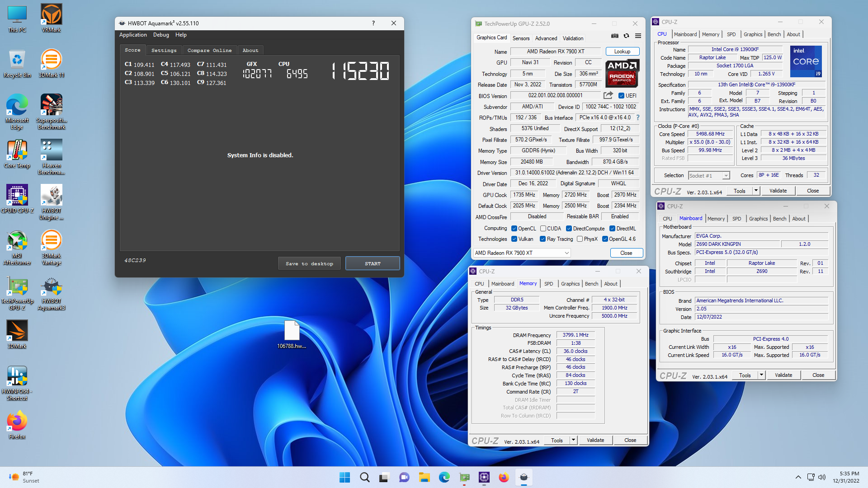Open the Socket #1 selection dropdown

point(709,175)
